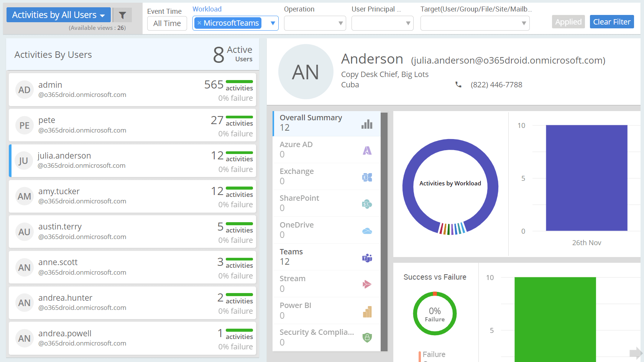Viewport: 644px width, 362px height.
Task: Click the phone icon beside Anderson's number
Action: tap(458, 85)
